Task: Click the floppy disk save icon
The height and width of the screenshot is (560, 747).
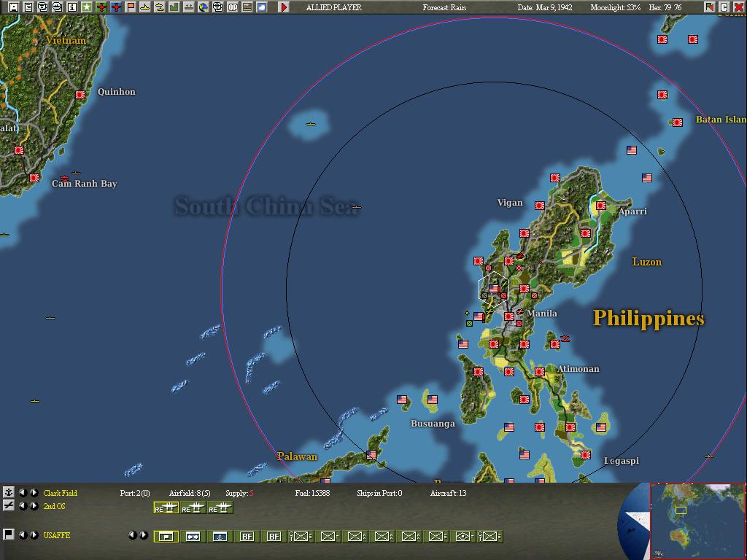Action: coord(14,7)
